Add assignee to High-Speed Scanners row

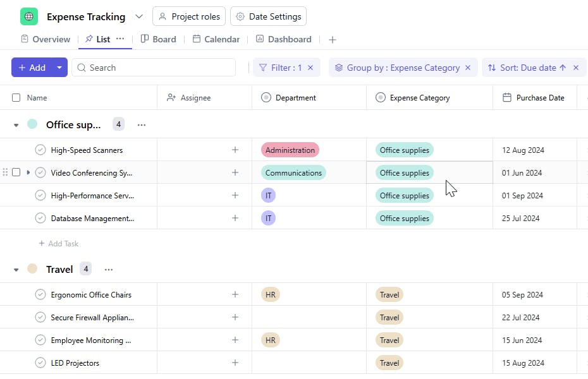[x=235, y=150]
